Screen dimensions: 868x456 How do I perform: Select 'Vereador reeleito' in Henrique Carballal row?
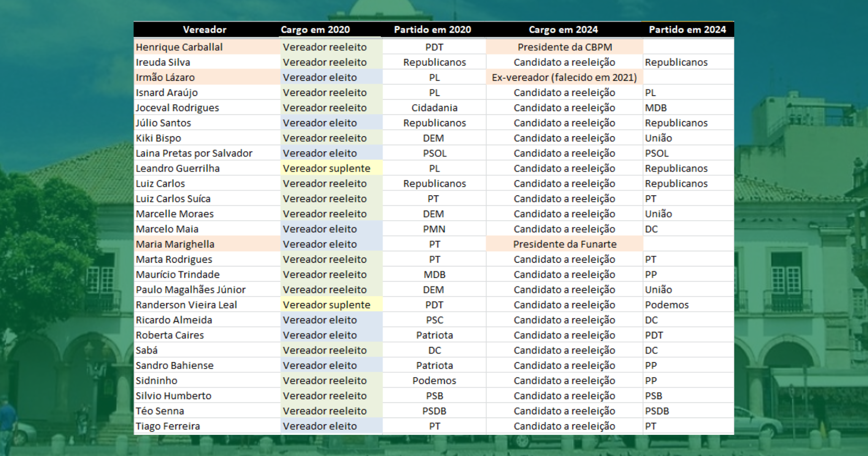[x=331, y=47]
